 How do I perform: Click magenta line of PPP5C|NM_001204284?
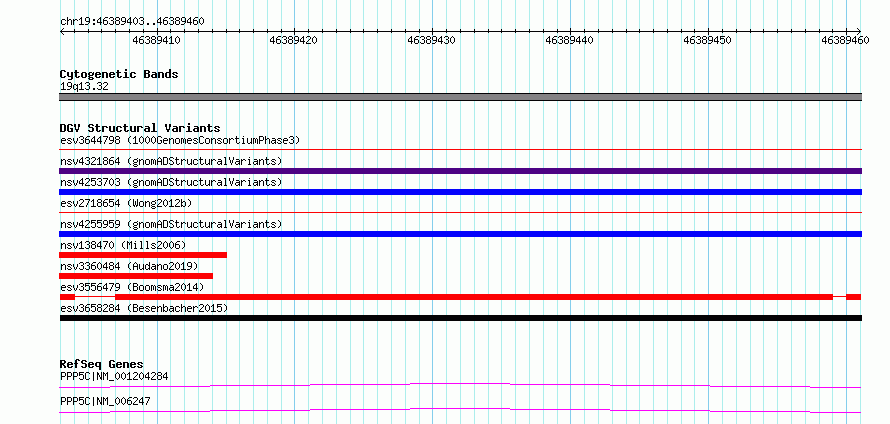click(x=460, y=385)
